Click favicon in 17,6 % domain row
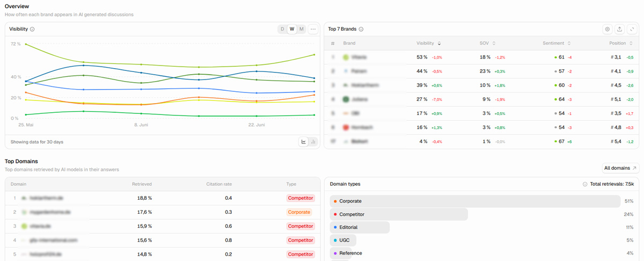Image resolution: width=644 pixels, height=261 pixels. 24,212
